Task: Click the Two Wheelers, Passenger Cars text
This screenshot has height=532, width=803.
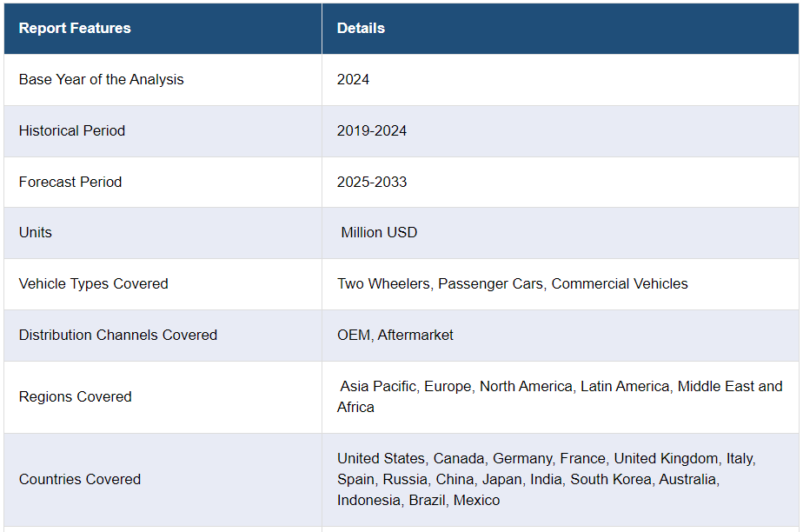Action: [x=441, y=284]
